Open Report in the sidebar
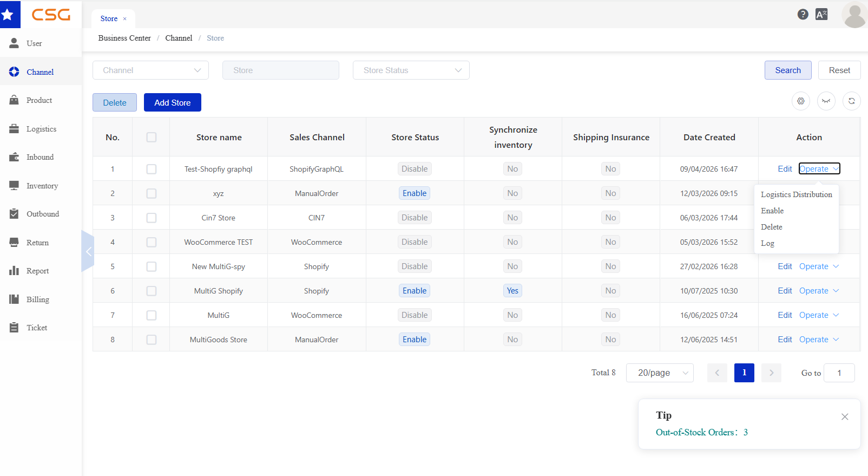This screenshot has height=476, width=868. 41,271
